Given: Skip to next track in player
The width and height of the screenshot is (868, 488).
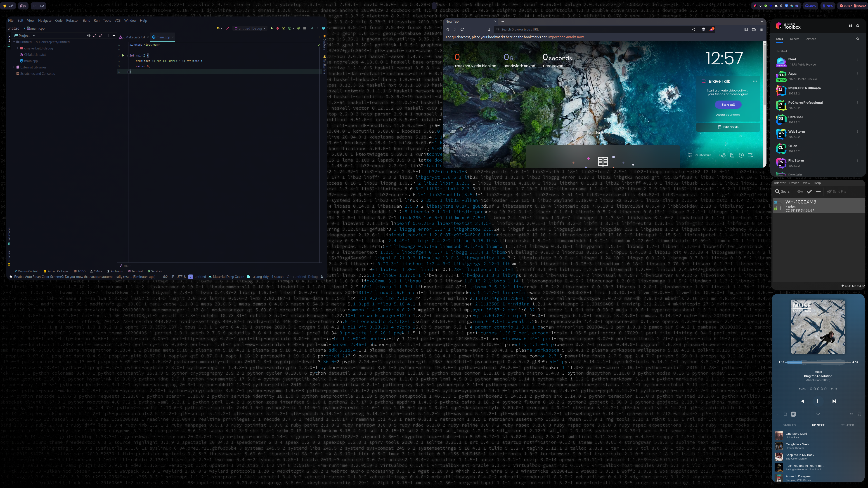Looking at the screenshot, I should [x=834, y=401].
